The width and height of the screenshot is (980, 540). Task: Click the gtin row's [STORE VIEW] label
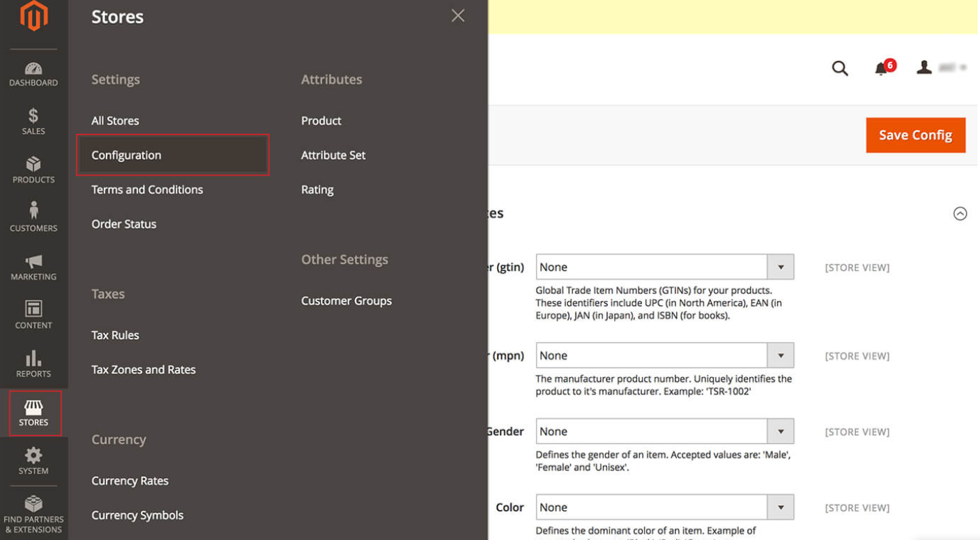(857, 268)
